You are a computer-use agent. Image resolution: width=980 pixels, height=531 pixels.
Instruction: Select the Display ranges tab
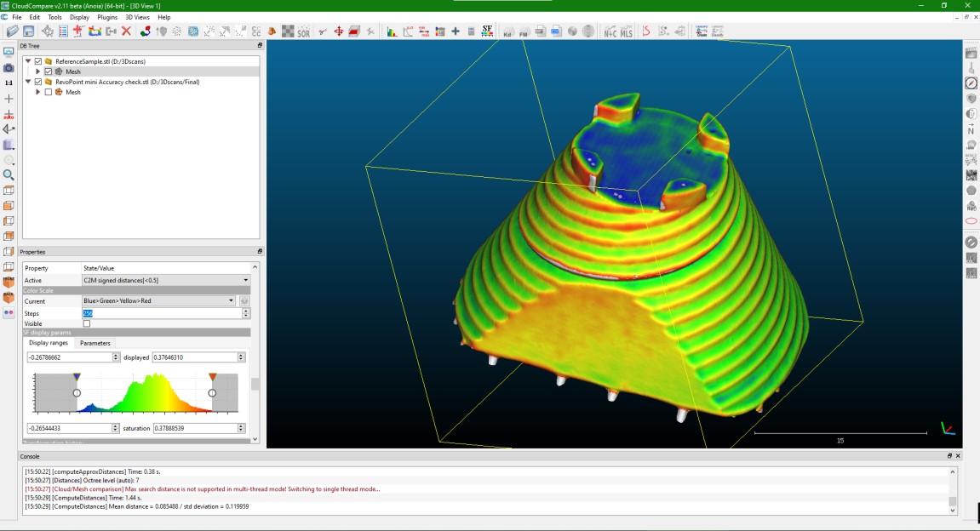[49, 343]
